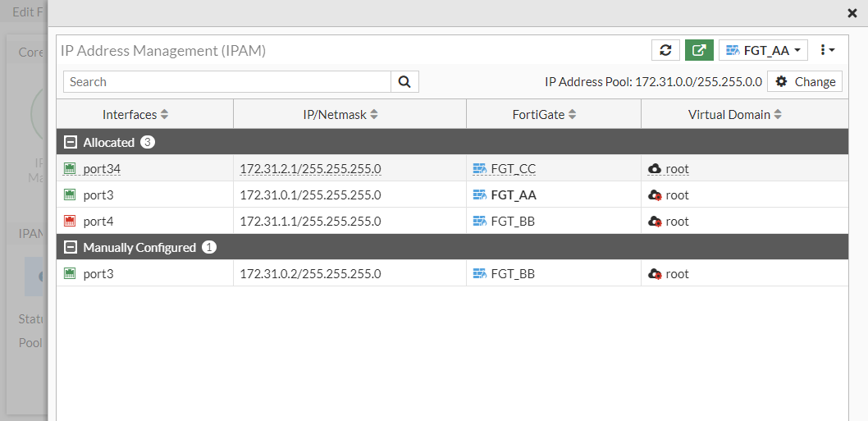Screen dimensions: 868x421
Task: Click the red port4 interface icon
Action: click(x=70, y=221)
